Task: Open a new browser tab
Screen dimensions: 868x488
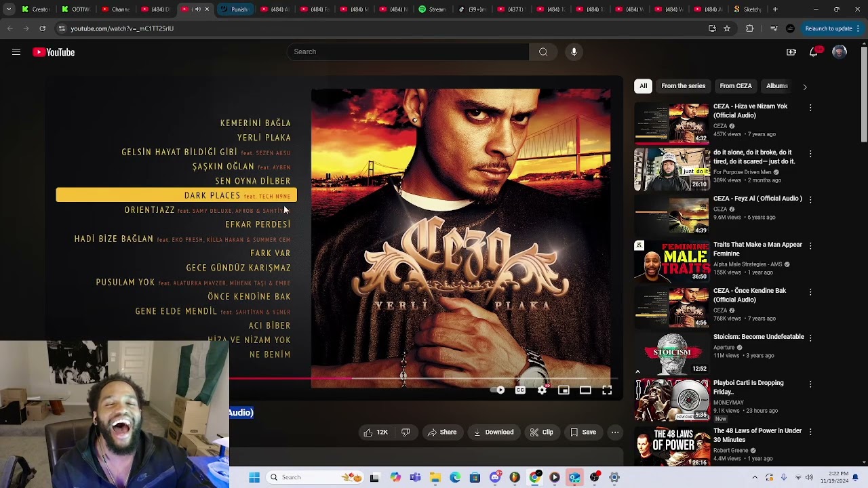Action: coord(775,9)
